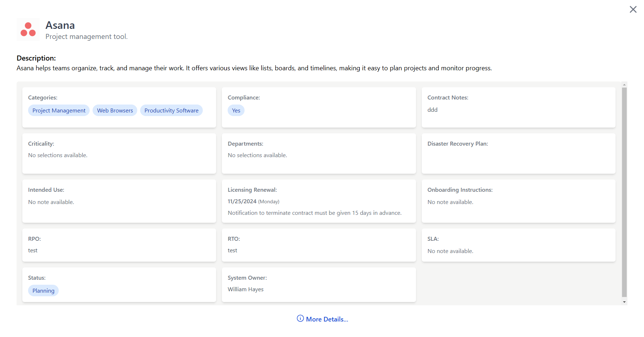Select the Project Management category tag
Screen dimensions: 644x337
[59, 111]
